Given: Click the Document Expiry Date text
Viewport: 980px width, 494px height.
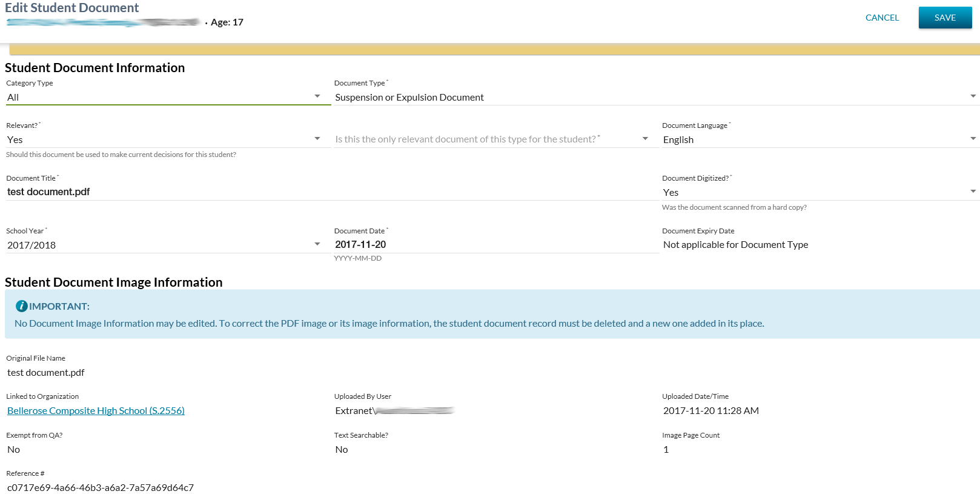Looking at the screenshot, I should point(735,245).
